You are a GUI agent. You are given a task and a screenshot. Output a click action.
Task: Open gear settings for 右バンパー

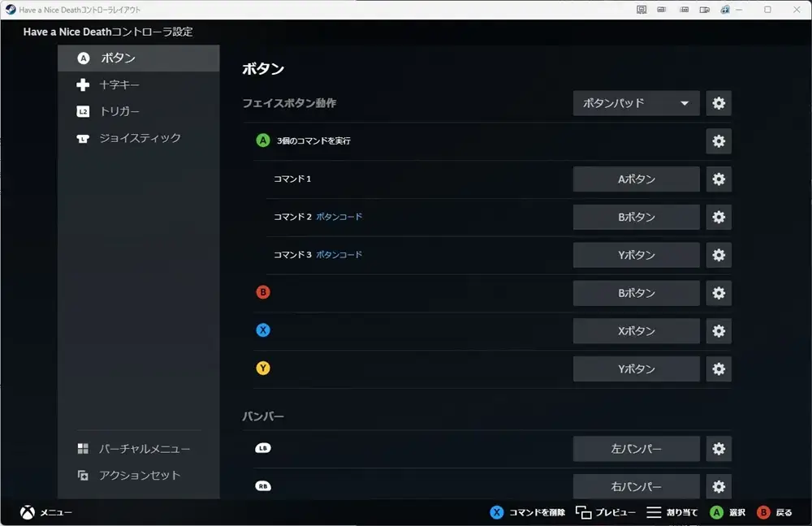tap(719, 487)
